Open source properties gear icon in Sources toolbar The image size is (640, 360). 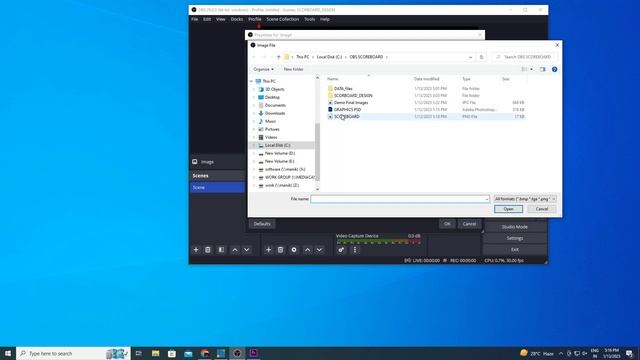(294, 250)
